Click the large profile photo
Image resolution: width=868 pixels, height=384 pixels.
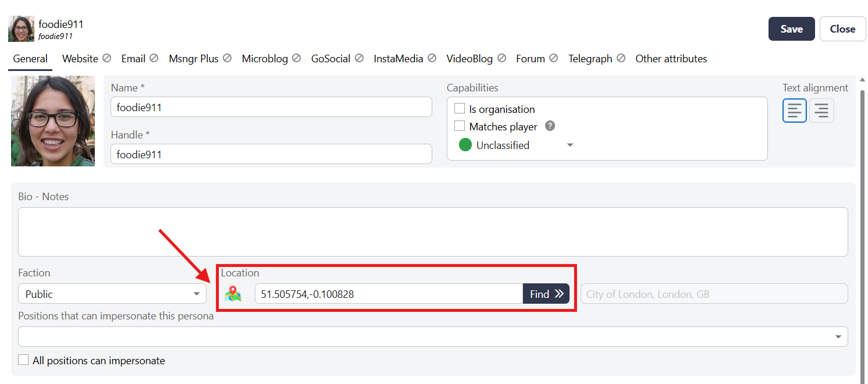pyautogui.click(x=53, y=121)
